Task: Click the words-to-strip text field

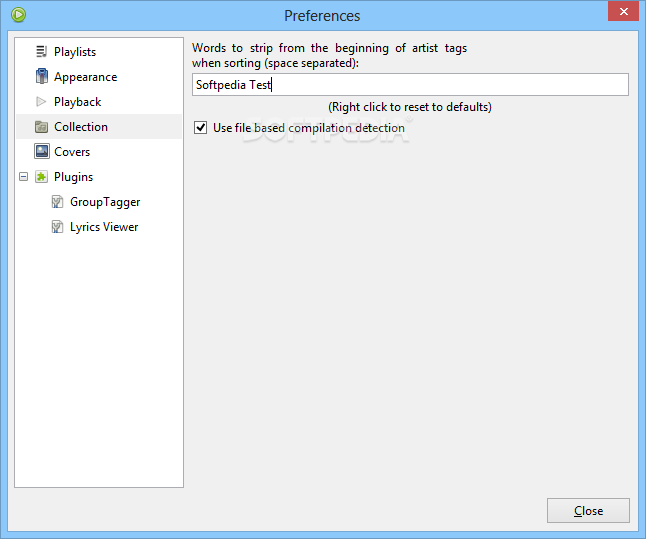Action: point(410,84)
